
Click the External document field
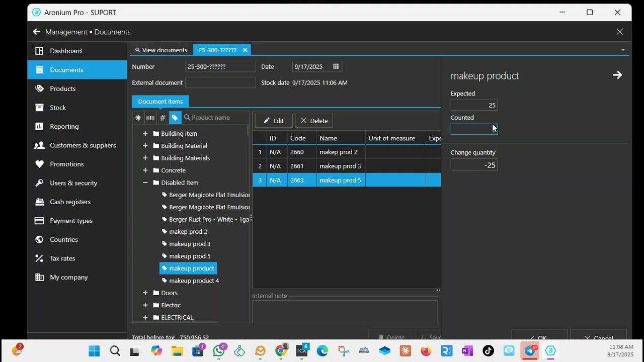pyautogui.click(x=220, y=82)
